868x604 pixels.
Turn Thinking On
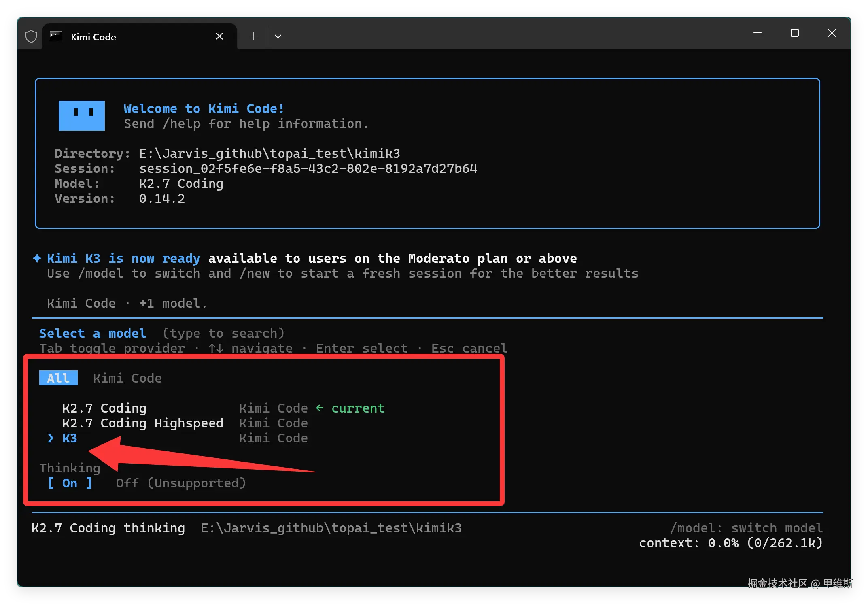70,483
